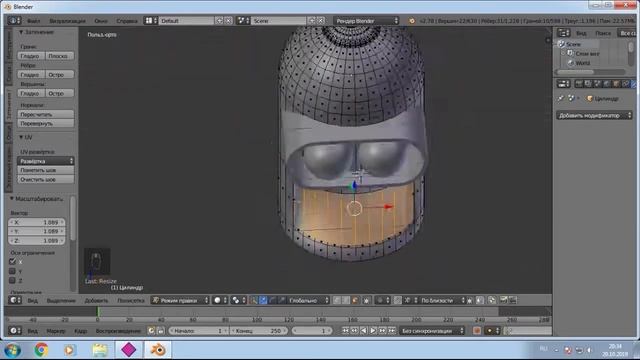The width and height of the screenshot is (640, 360).
Task: Open the 3D view editor type icon
Action: pyautogui.click(x=15, y=300)
